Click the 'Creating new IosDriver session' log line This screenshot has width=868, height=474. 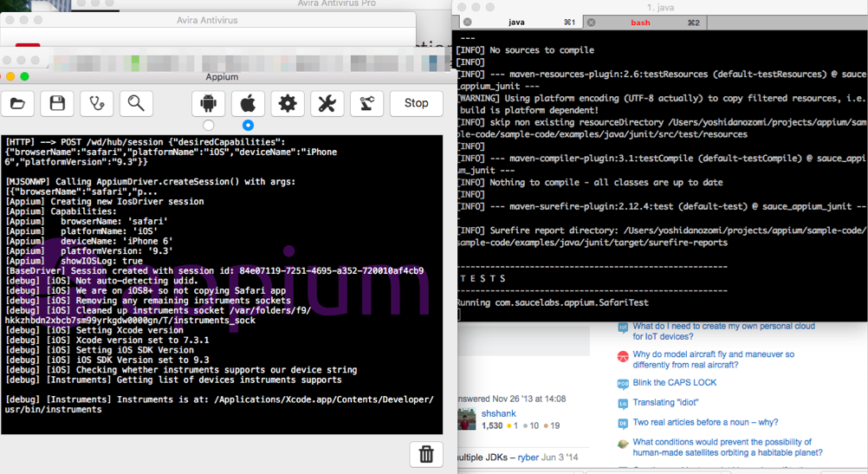click(x=105, y=202)
